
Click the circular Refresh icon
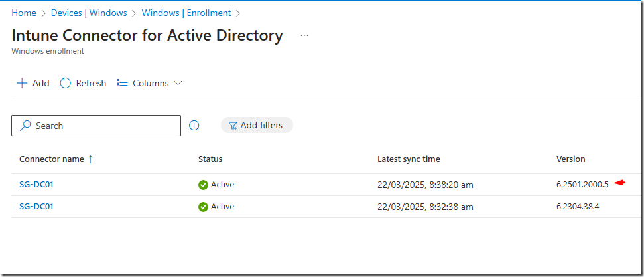65,83
